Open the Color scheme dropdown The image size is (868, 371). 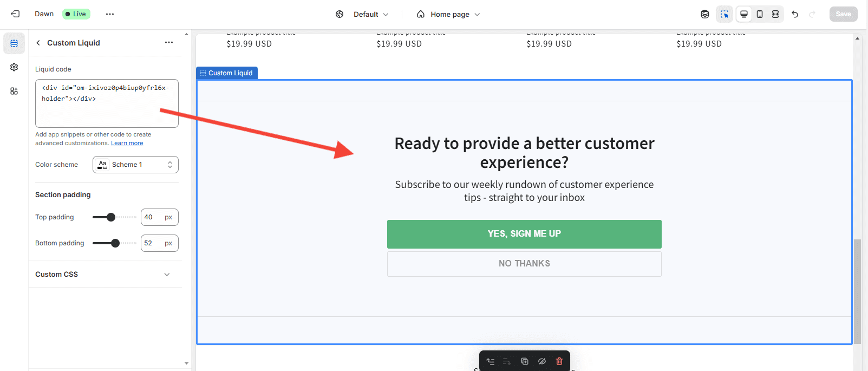(x=135, y=165)
